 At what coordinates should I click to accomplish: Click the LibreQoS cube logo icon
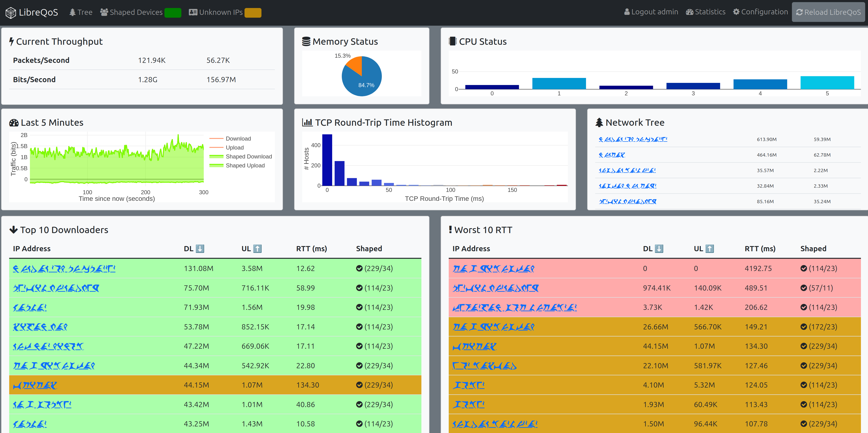(11, 12)
